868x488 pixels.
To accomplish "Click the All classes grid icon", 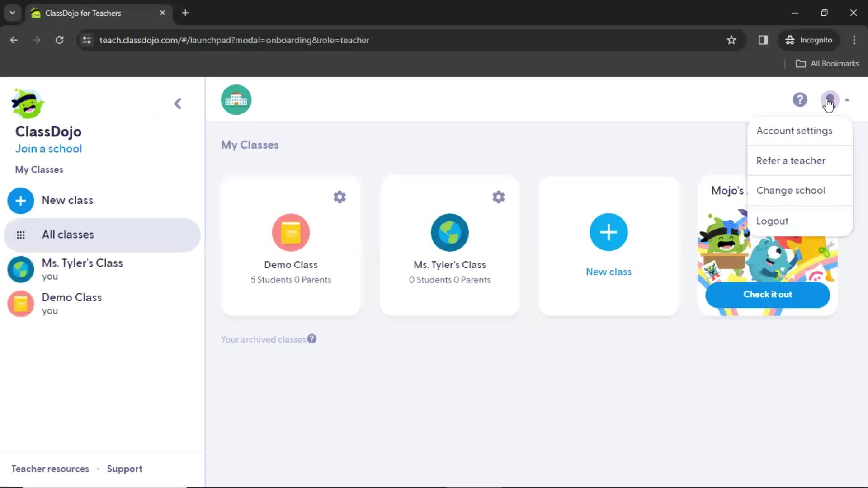I will (21, 234).
